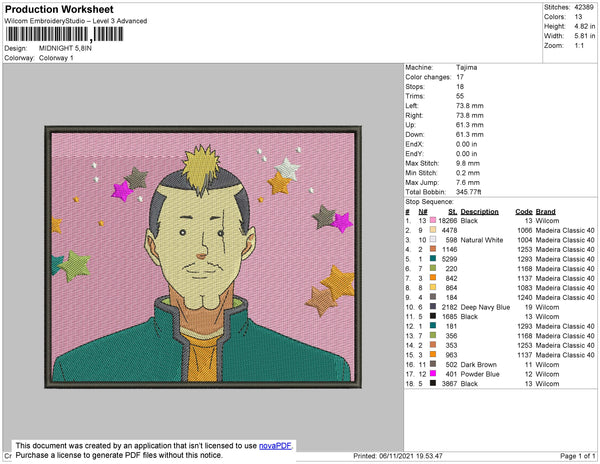Select the orange swatch in stop row 7
The image size is (600, 464).
point(433,278)
